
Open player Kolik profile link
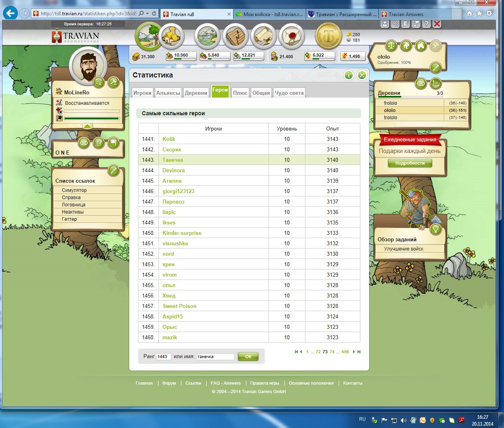pyautogui.click(x=169, y=139)
